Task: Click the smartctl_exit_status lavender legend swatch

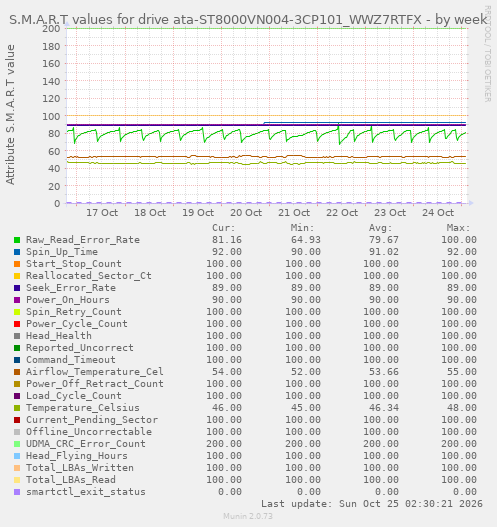Action: click(17, 492)
